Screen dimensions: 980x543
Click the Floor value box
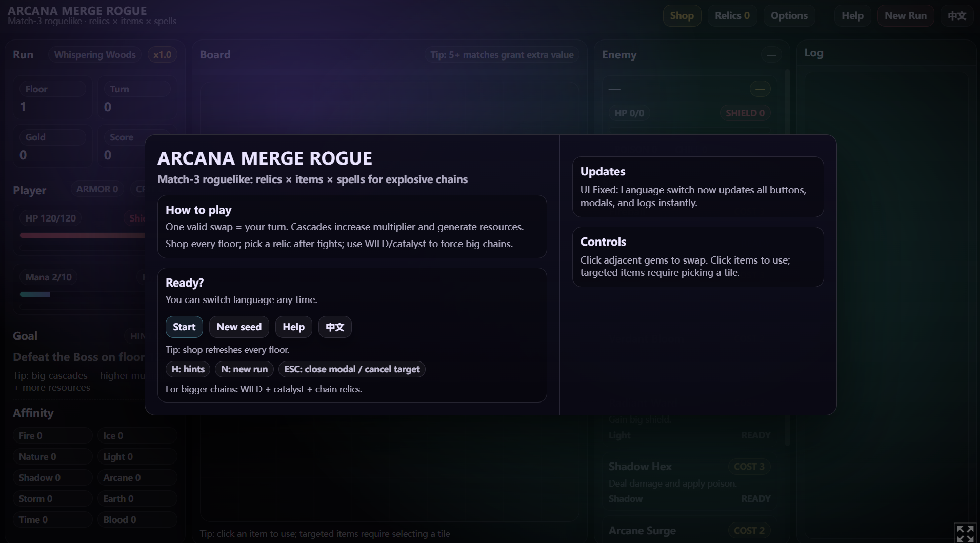tap(53, 98)
